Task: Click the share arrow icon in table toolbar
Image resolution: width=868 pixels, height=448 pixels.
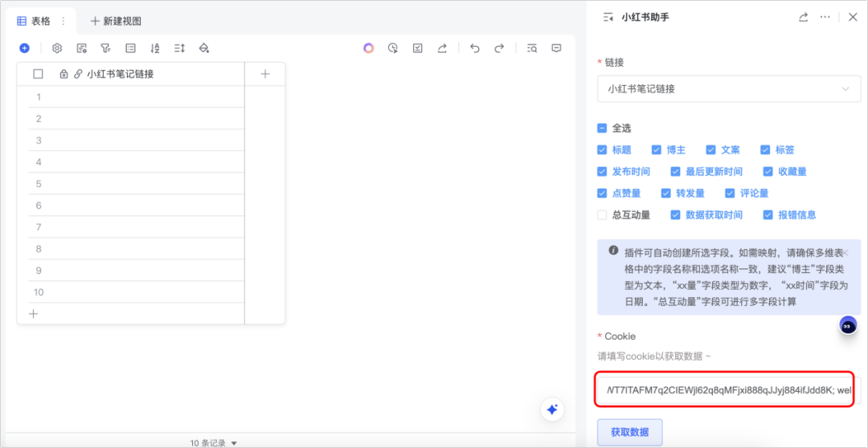Action: 442,48
